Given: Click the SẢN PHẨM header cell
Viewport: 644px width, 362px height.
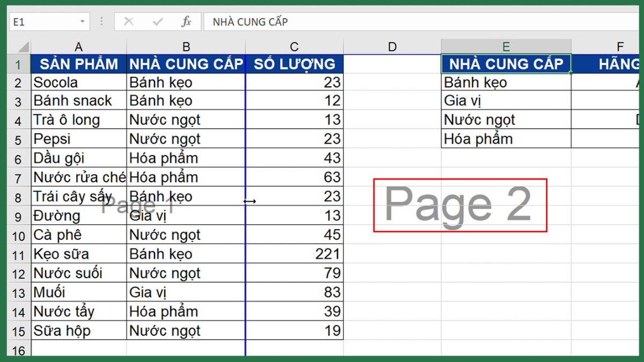Looking at the screenshot, I should [78, 63].
